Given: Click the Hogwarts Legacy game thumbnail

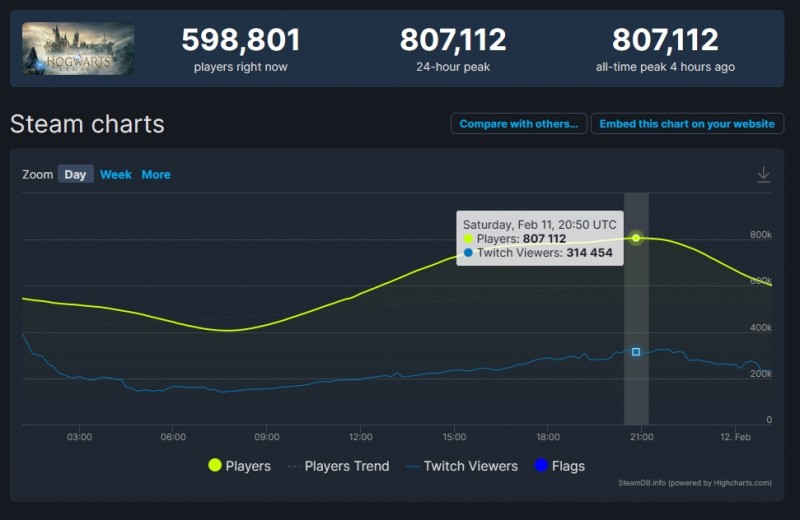Looking at the screenshot, I should click(x=78, y=49).
